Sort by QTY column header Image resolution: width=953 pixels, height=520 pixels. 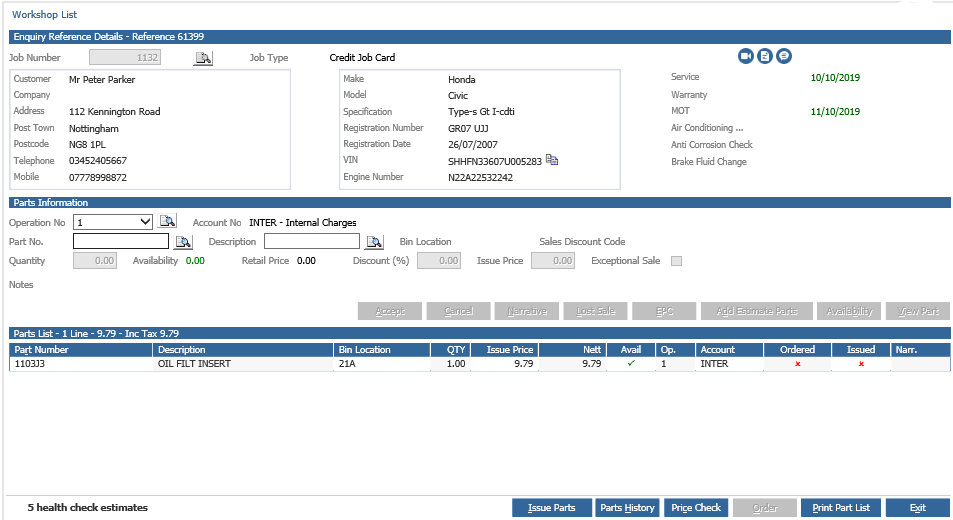(x=450, y=350)
